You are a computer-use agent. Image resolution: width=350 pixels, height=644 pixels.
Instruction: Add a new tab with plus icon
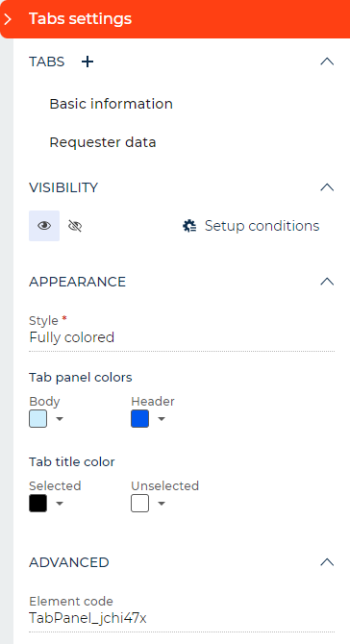point(87,62)
